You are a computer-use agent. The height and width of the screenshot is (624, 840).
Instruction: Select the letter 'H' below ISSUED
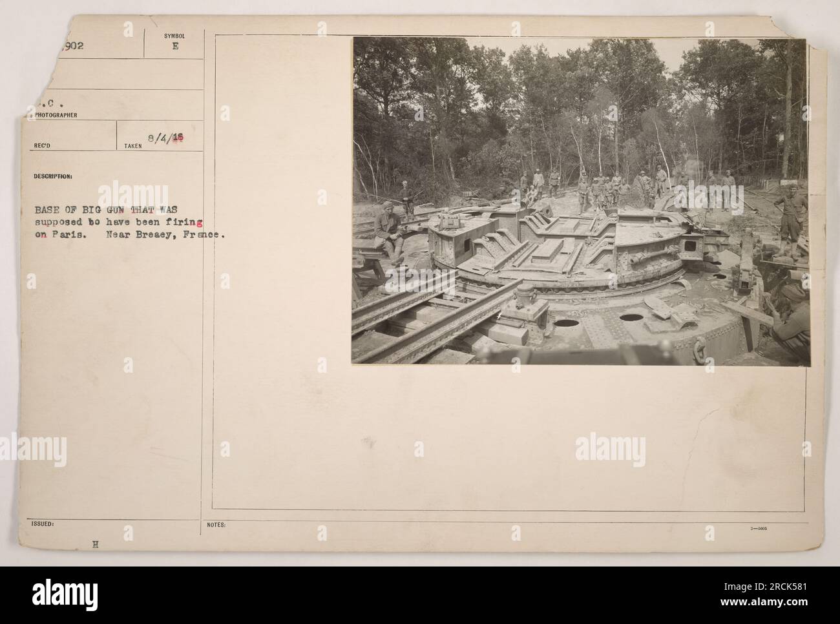96,544
